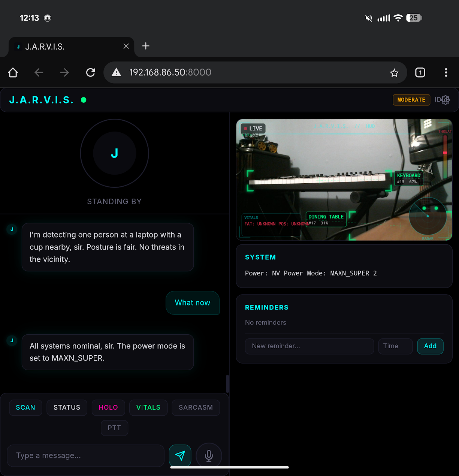459x476 pixels.
Task: Toggle the SARCASM quick action
Action: (196, 407)
